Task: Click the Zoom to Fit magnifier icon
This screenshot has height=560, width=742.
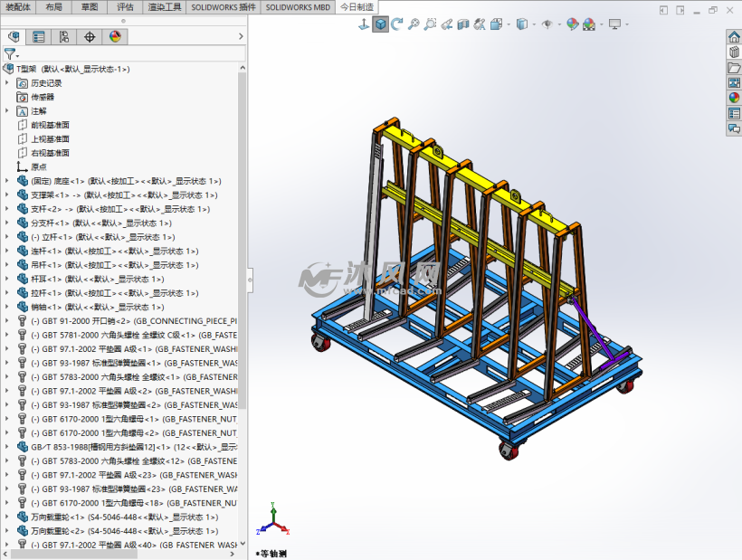Action: coord(414,24)
